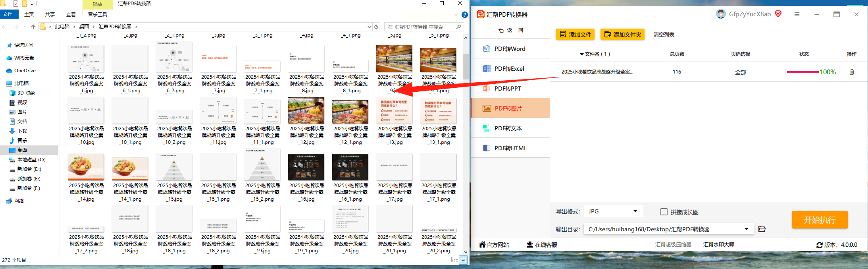Refresh the Explorer address bar
Viewport: 868px width, 269px height.
(x=376, y=27)
